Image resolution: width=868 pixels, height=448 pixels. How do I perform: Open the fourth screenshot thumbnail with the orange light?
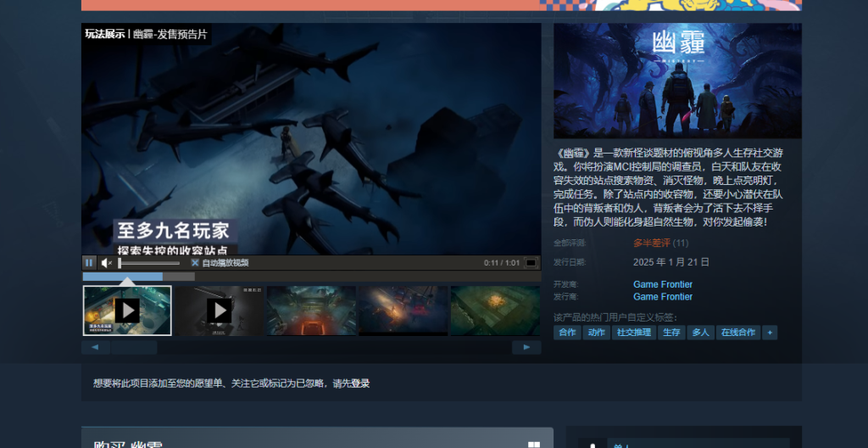403,311
